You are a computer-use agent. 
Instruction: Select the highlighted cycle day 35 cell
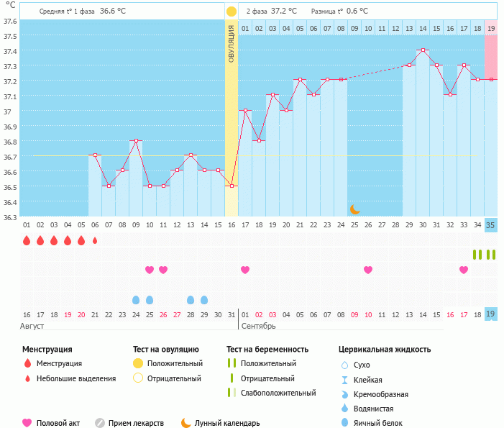(x=490, y=224)
